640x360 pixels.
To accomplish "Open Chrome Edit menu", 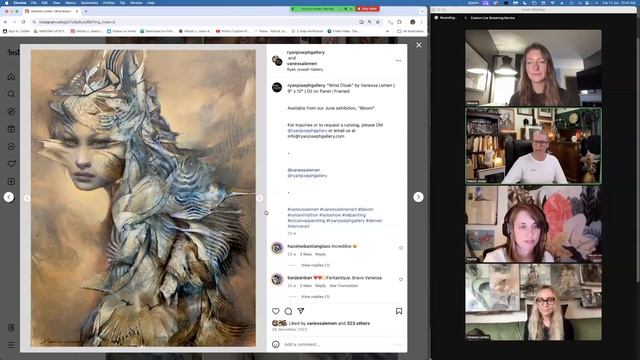I will tap(44, 3).
